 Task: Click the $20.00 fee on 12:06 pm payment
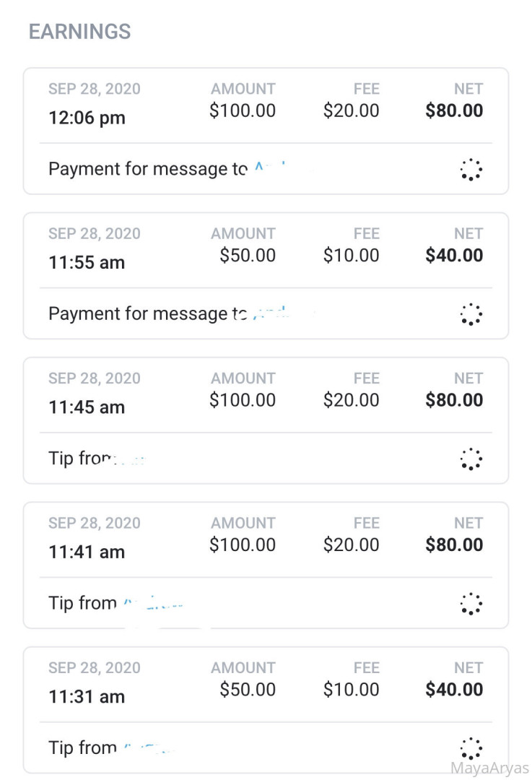(x=351, y=110)
